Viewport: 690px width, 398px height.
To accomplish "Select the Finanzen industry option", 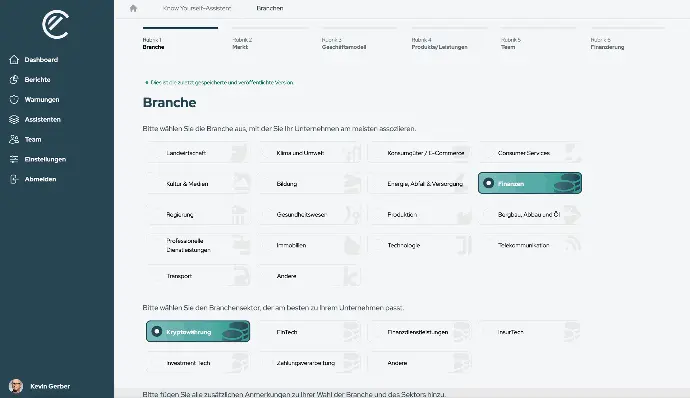I will [x=530, y=183].
